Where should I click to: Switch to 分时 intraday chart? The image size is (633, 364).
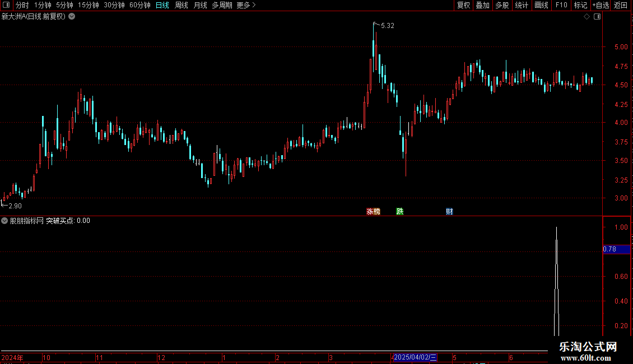point(22,5)
